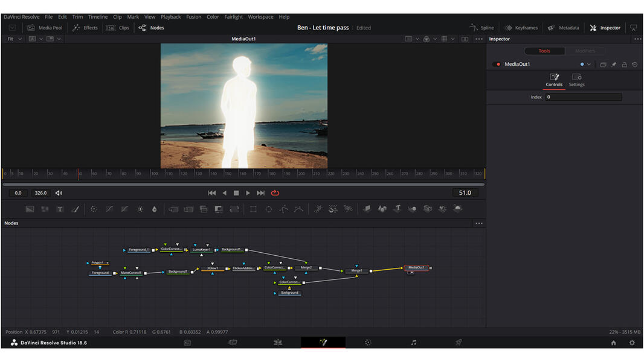The image size is (644, 362).
Task: Select the Paint tool
Action: pos(76,209)
